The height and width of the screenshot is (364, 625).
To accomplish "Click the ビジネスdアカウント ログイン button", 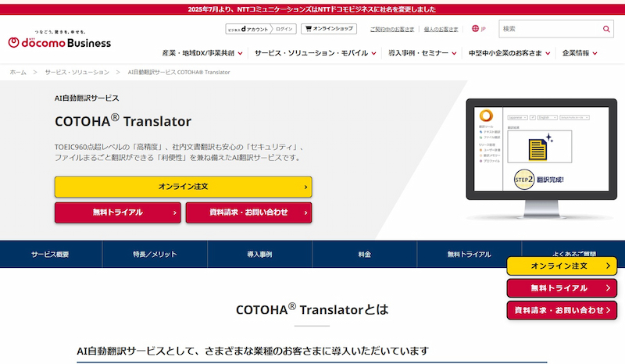I will pyautogui.click(x=260, y=29).
